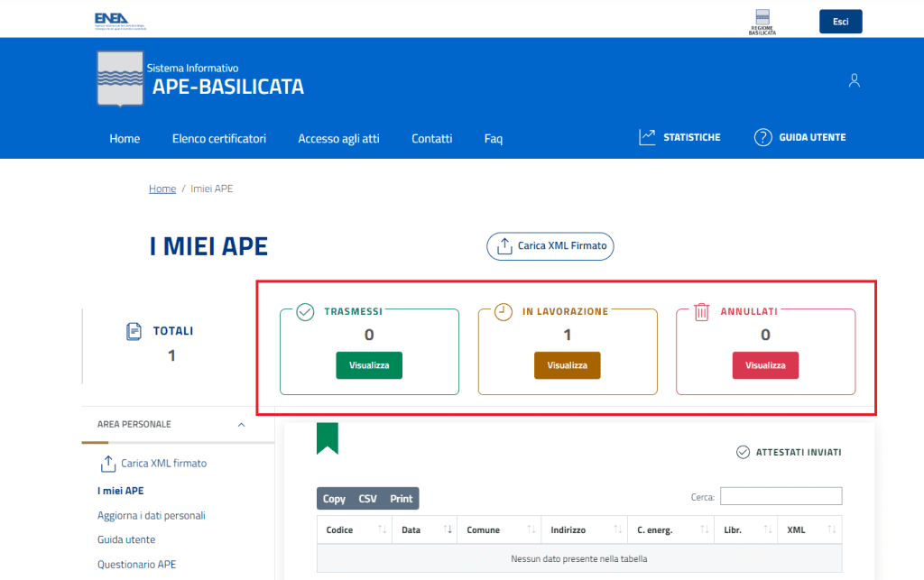
Task: Sort table by Indirizzo column
Action: click(585, 530)
